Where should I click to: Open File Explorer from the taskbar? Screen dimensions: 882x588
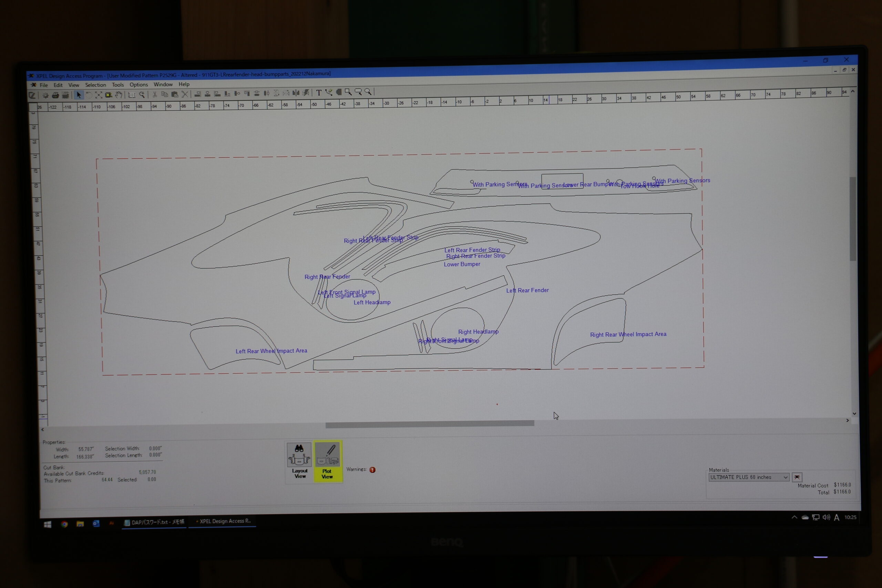[80, 524]
